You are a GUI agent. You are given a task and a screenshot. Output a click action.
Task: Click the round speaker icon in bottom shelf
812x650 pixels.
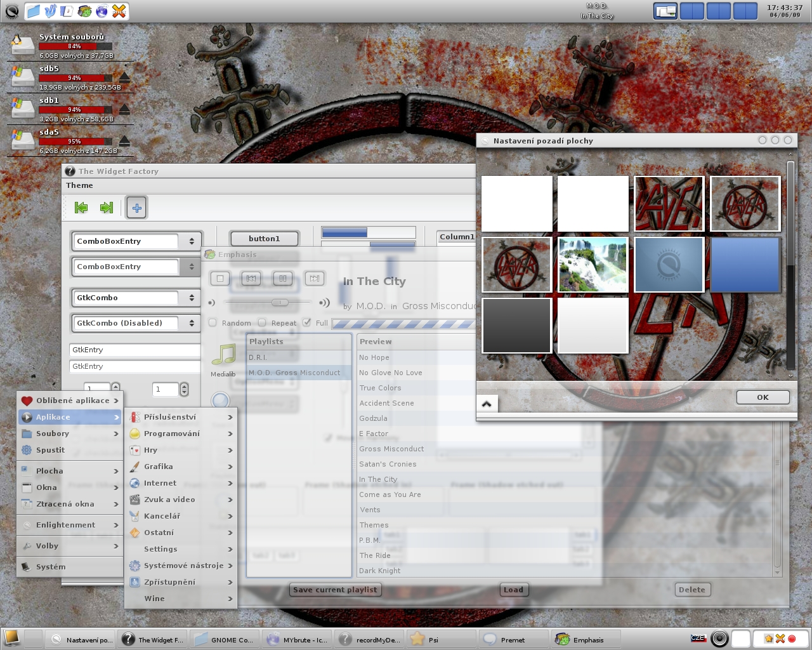pyautogui.click(x=719, y=639)
